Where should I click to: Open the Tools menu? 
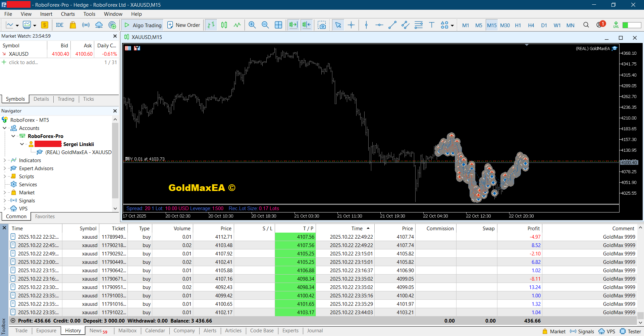click(x=89, y=14)
